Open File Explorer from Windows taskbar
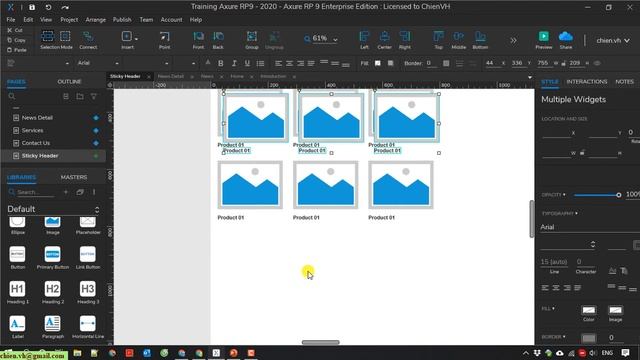Image resolution: width=640 pixels, height=360 pixels. pos(77,353)
